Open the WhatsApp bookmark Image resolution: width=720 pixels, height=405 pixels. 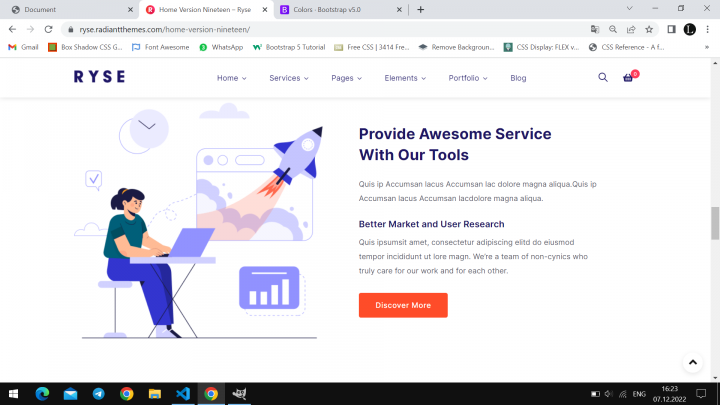pos(221,47)
